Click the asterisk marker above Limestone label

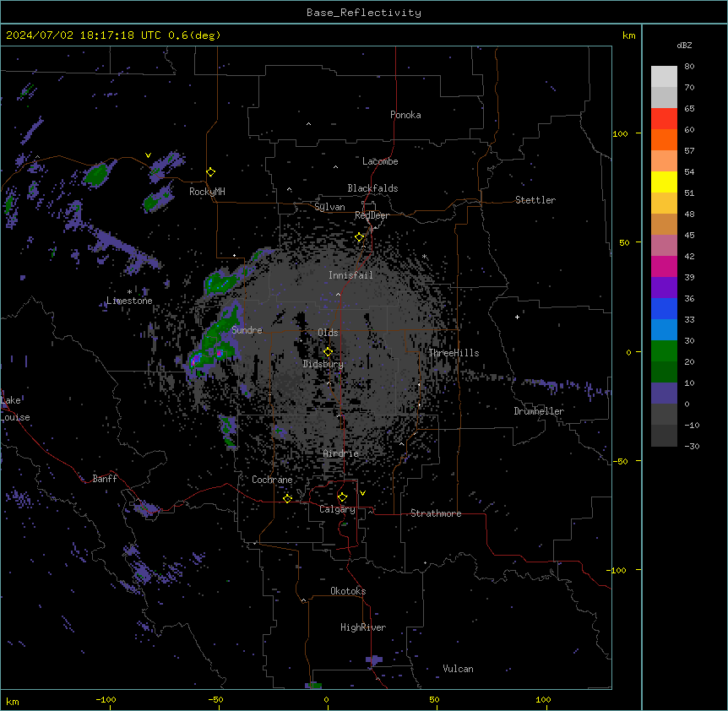(129, 291)
